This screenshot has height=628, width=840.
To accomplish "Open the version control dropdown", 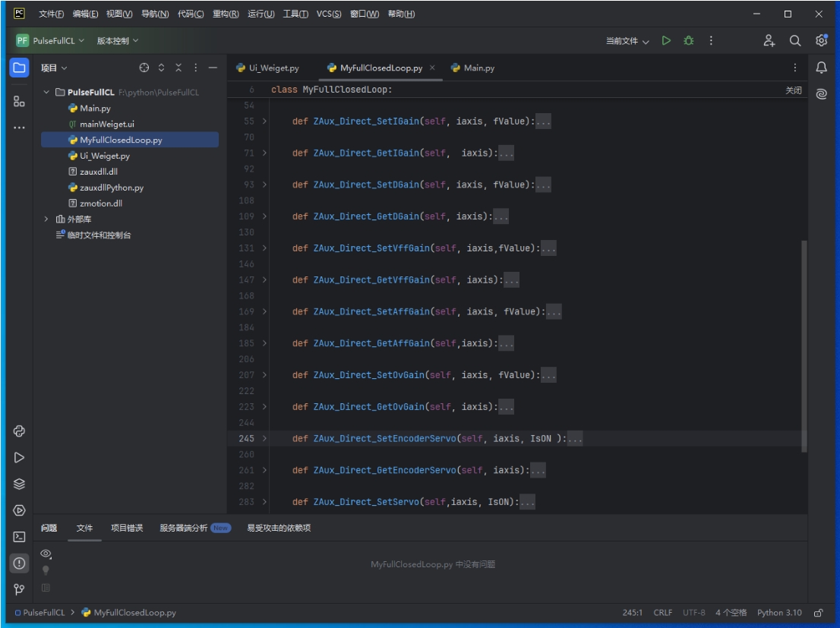I will click(117, 41).
